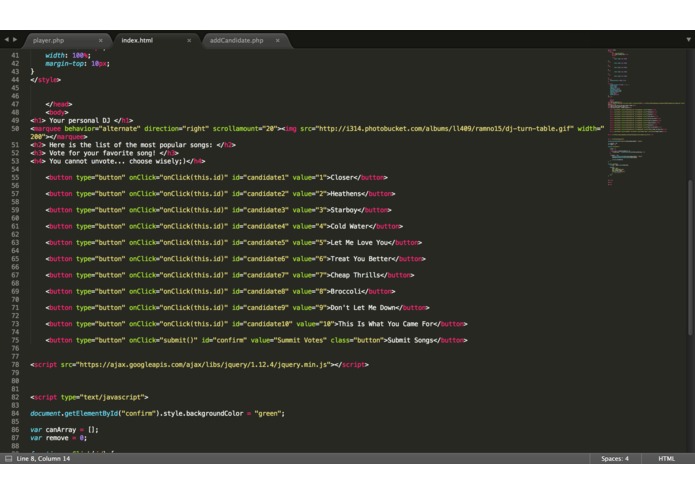695x494 pixels.
Task: Open the HTML syntax selector
Action: [x=666, y=459]
